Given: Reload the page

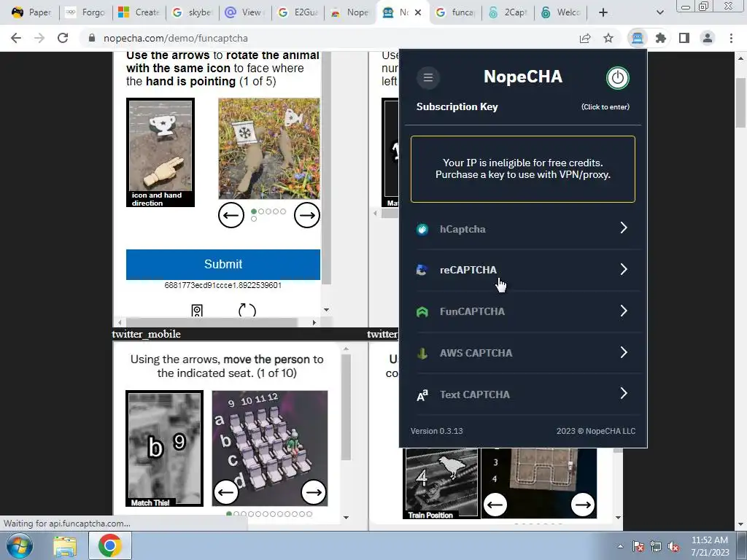Looking at the screenshot, I should point(63,38).
